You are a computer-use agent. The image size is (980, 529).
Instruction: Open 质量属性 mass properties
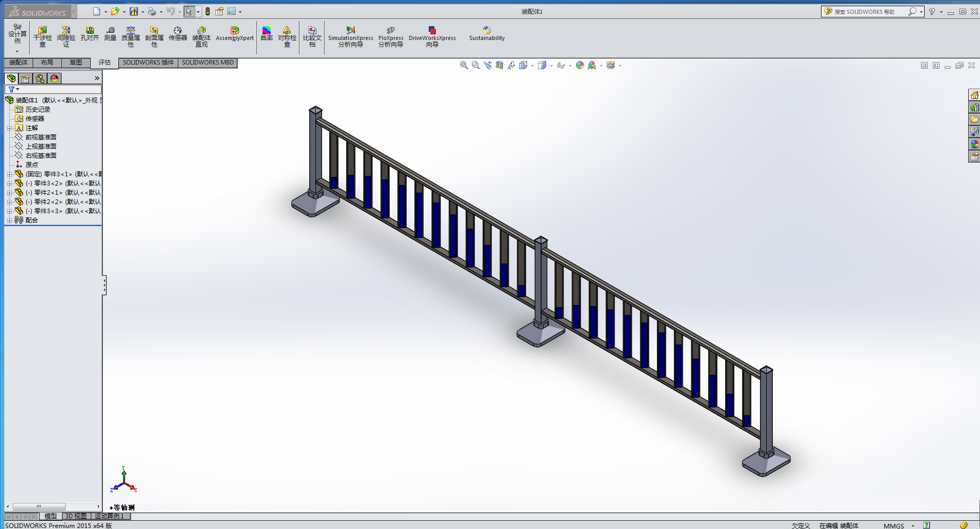131,36
